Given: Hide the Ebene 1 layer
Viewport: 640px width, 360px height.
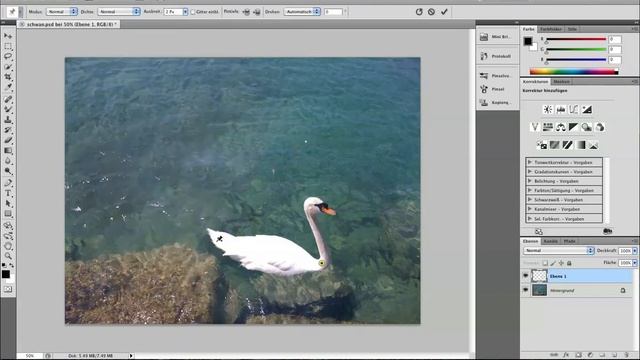Looking at the screenshot, I should pyautogui.click(x=525, y=276).
